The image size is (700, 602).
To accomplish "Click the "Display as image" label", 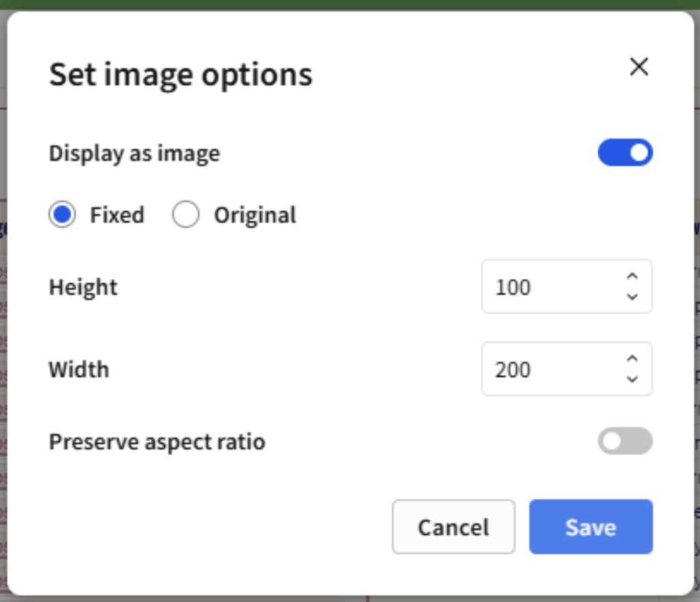I will (134, 154).
